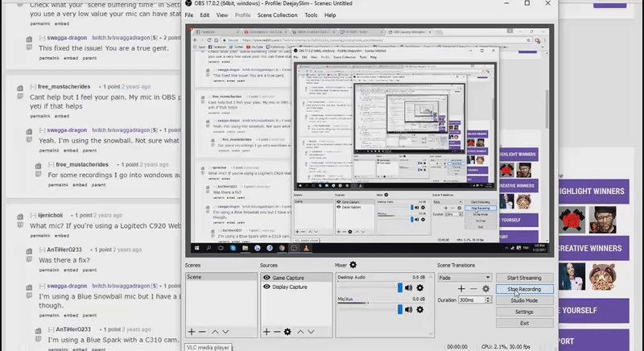Downvote swagga-dragon 'Yeah. I'm using the snowball' comment
This screenshot has height=351, width=644.
[29, 140]
